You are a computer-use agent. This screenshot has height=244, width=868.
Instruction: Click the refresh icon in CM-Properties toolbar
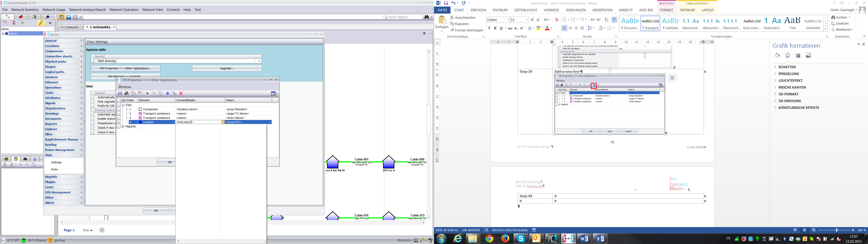click(161, 93)
